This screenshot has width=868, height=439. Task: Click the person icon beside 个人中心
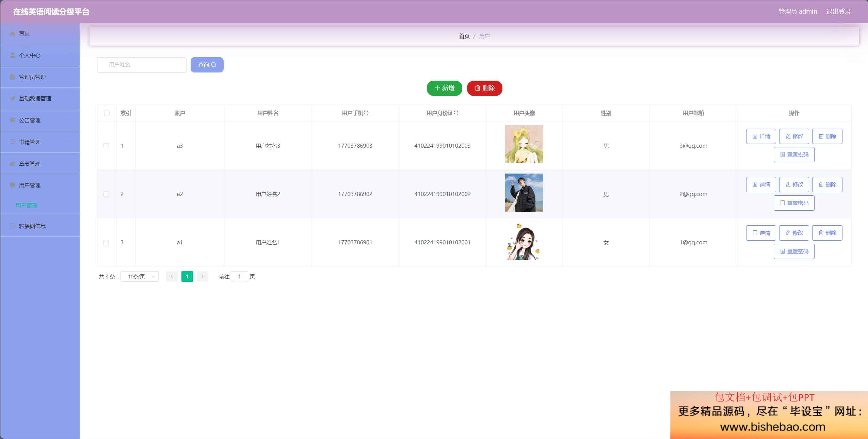[x=13, y=55]
